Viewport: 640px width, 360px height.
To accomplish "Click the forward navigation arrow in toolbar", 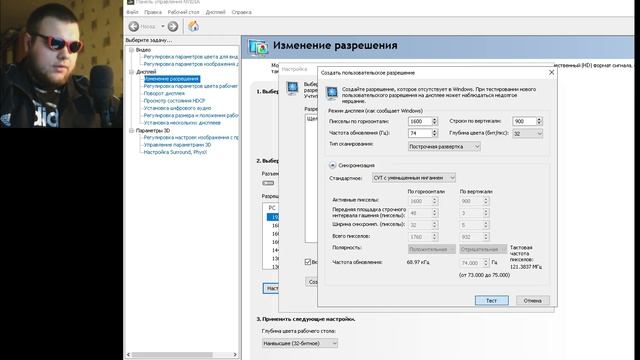I will tap(173, 27).
